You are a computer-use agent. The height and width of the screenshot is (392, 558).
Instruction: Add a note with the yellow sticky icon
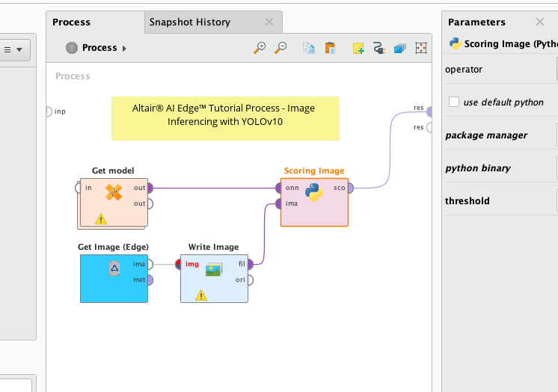(x=358, y=49)
